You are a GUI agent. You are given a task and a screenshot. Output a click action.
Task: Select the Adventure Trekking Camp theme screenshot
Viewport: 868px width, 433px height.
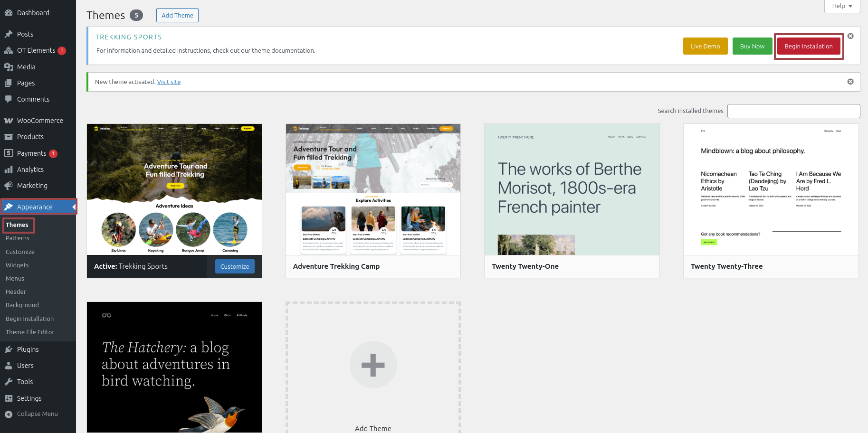point(373,189)
